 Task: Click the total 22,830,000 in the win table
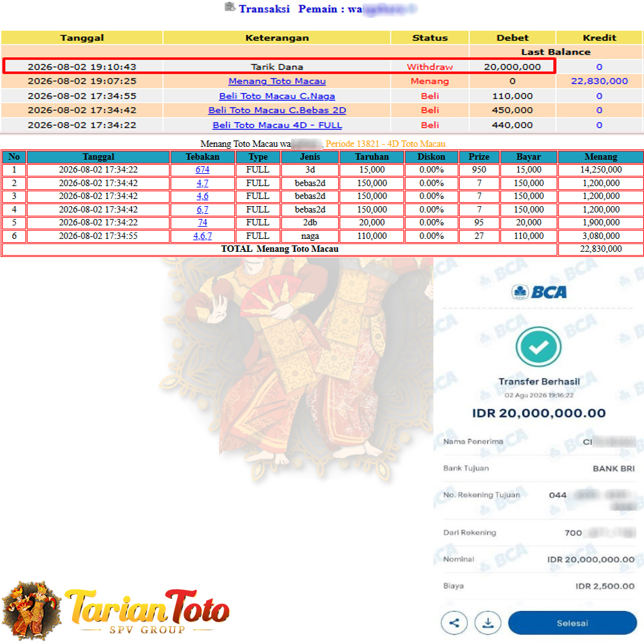(x=601, y=249)
